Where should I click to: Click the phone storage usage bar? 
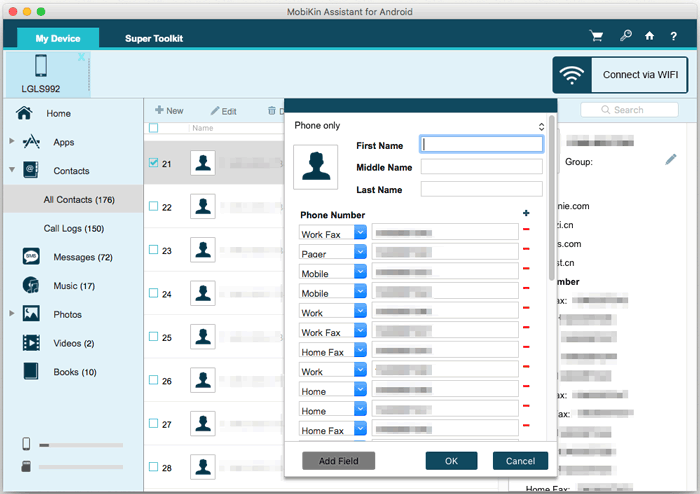click(81, 445)
